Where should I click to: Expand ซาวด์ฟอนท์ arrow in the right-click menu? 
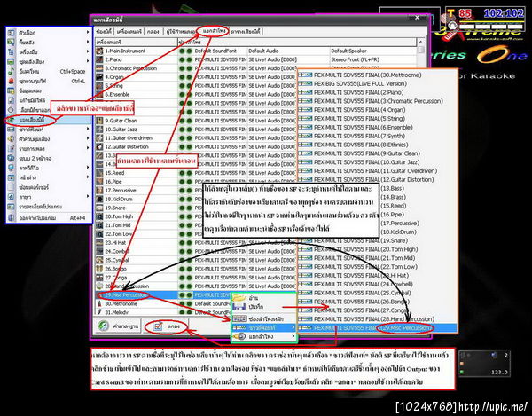click(x=293, y=328)
